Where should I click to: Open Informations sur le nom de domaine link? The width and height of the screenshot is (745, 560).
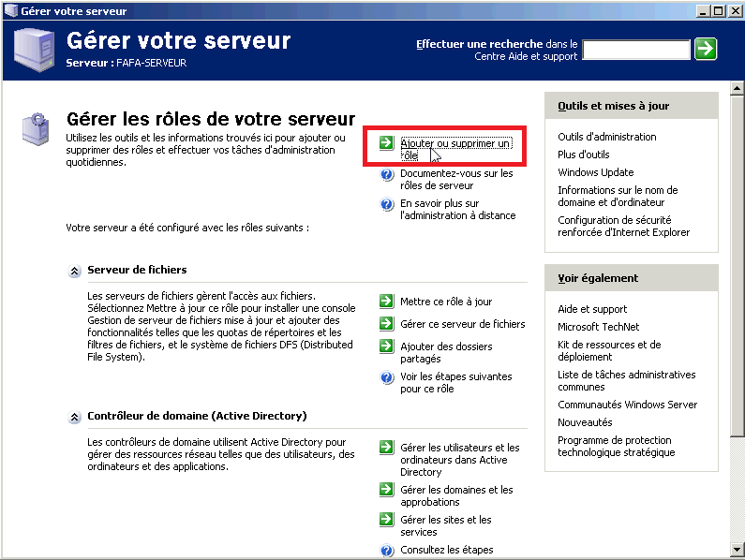(618, 196)
